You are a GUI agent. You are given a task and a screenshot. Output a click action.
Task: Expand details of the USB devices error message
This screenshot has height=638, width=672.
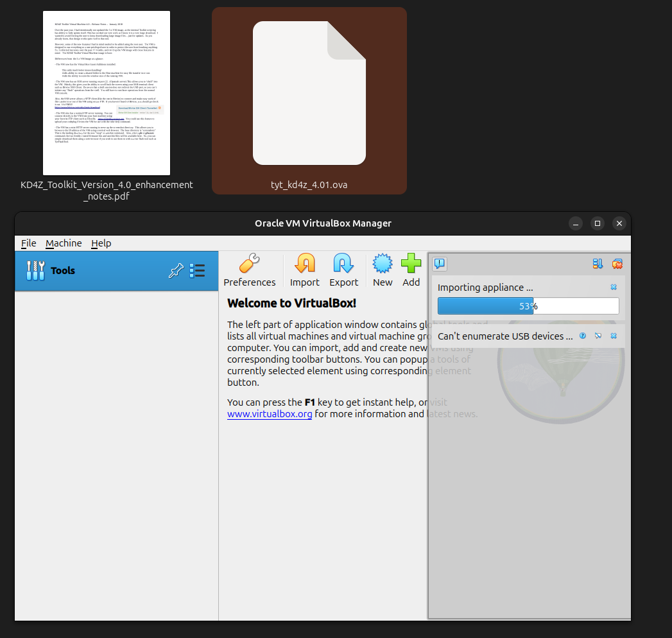point(598,336)
